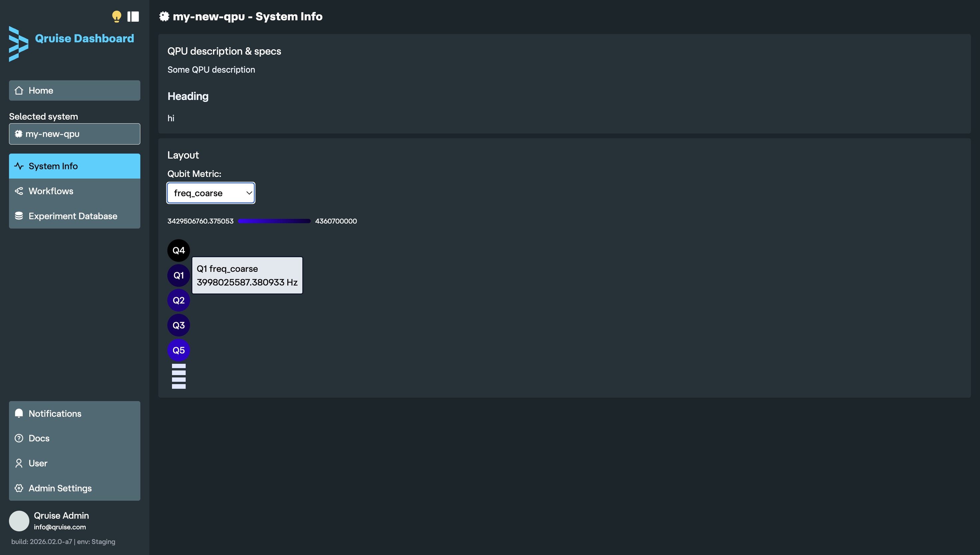Screen dimensions: 980x555
Task: Collapse the sidebar panel icon
Action: [133, 16]
